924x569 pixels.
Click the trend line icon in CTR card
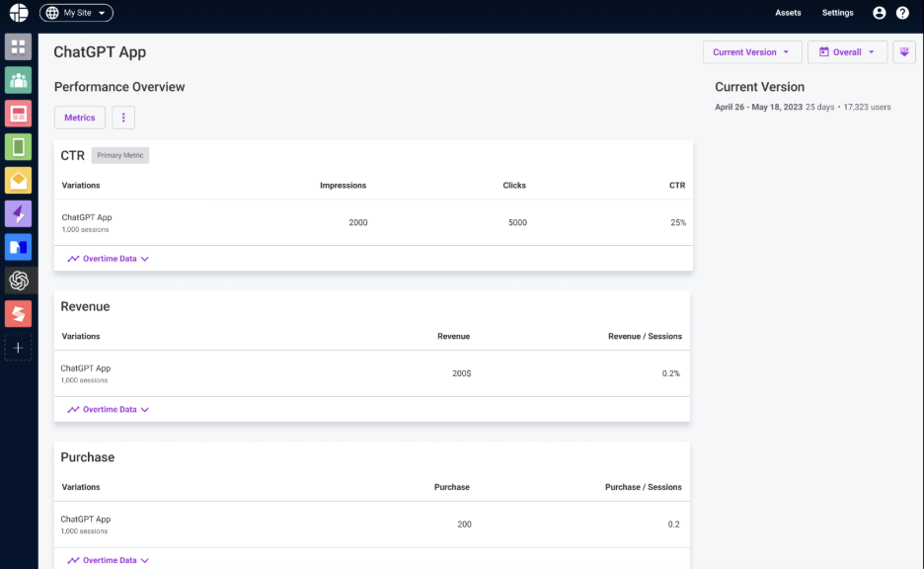[x=73, y=259]
